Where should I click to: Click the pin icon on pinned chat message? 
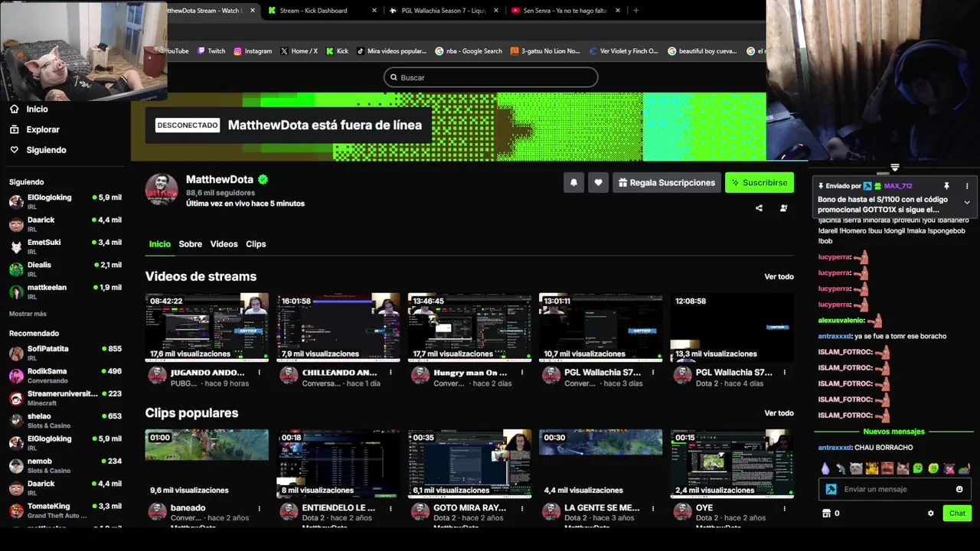coord(946,186)
